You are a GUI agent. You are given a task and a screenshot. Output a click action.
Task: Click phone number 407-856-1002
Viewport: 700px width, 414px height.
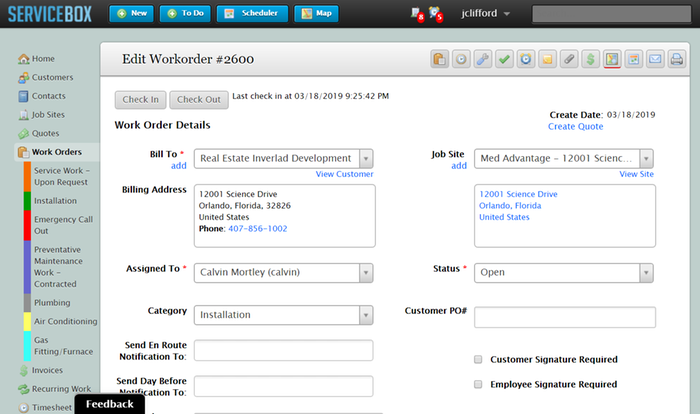coord(258,229)
